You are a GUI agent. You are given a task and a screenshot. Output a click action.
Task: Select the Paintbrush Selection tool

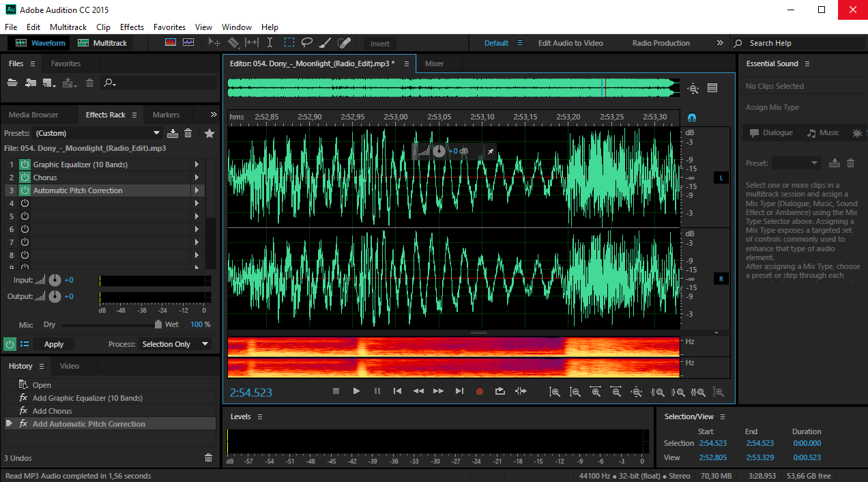tap(325, 42)
